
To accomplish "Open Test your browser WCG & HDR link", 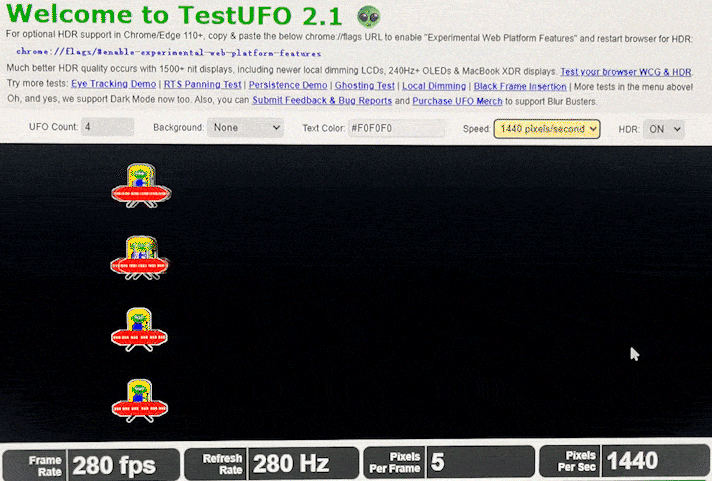I will 626,72.
